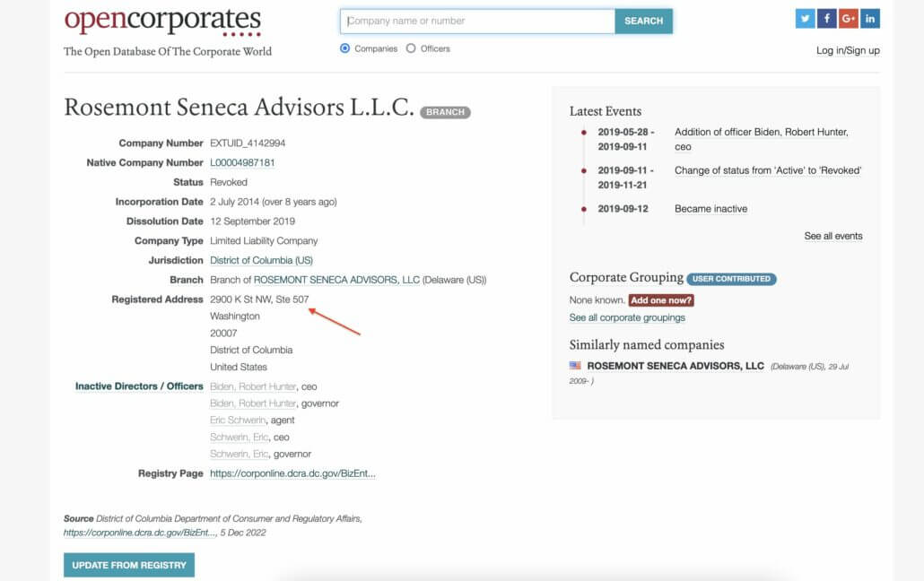
Task: Click the postal code 20007
Action: click(223, 333)
